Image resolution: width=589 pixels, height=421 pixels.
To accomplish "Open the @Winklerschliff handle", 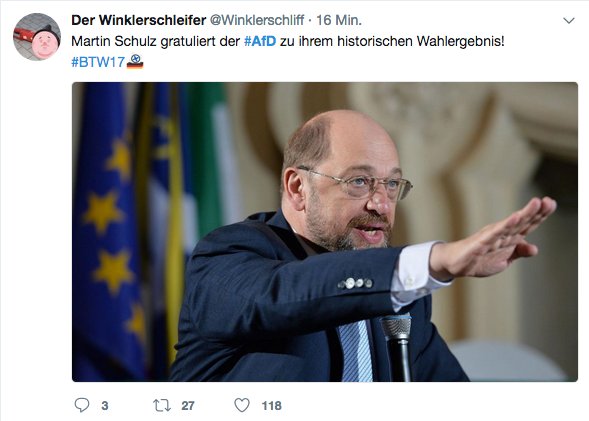I will click(257, 20).
